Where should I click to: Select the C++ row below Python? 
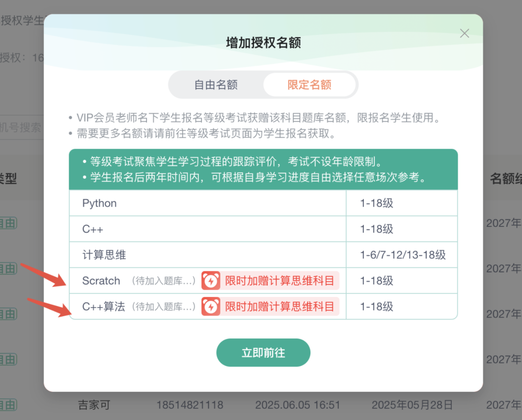tap(93, 229)
